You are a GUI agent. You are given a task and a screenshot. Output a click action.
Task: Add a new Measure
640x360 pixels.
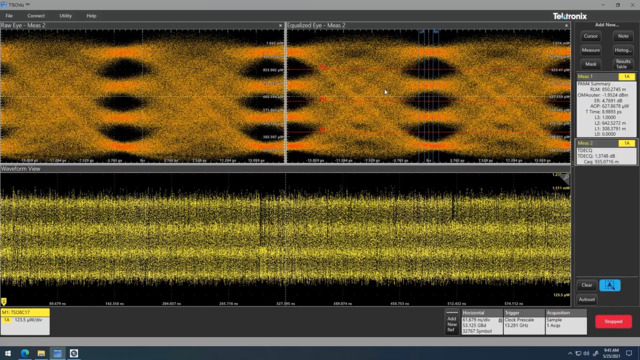click(590, 50)
